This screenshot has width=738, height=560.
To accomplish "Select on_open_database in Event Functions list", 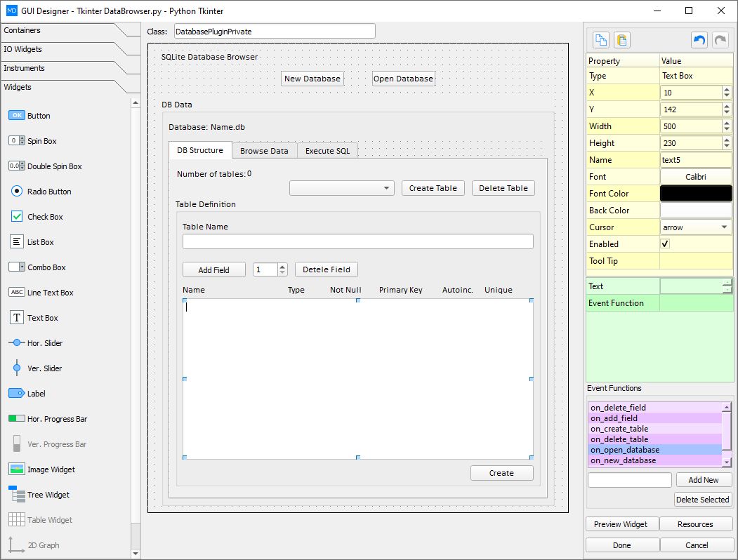I will (x=655, y=450).
